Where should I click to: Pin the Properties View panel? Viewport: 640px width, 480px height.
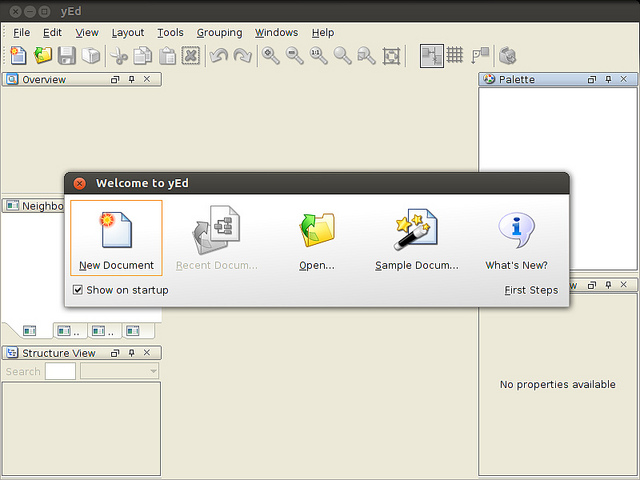coord(608,285)
